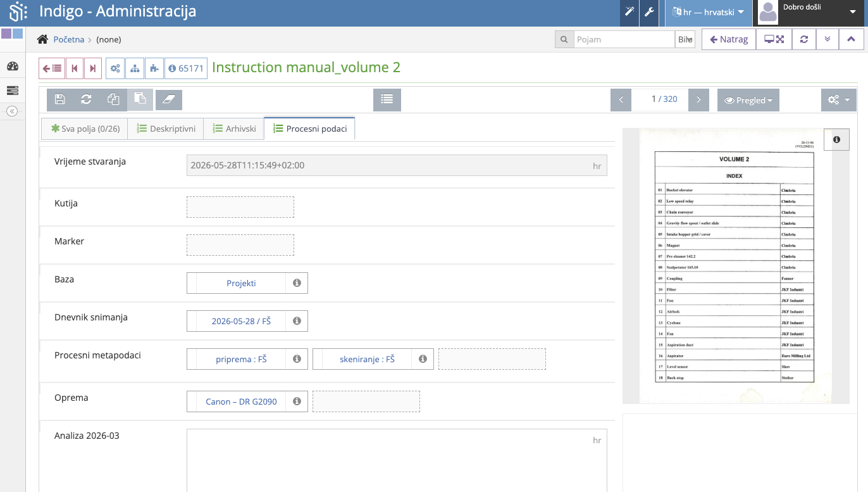Click the info icon on preview
Screen dimensions: 868x492
[x=836, y=139]
